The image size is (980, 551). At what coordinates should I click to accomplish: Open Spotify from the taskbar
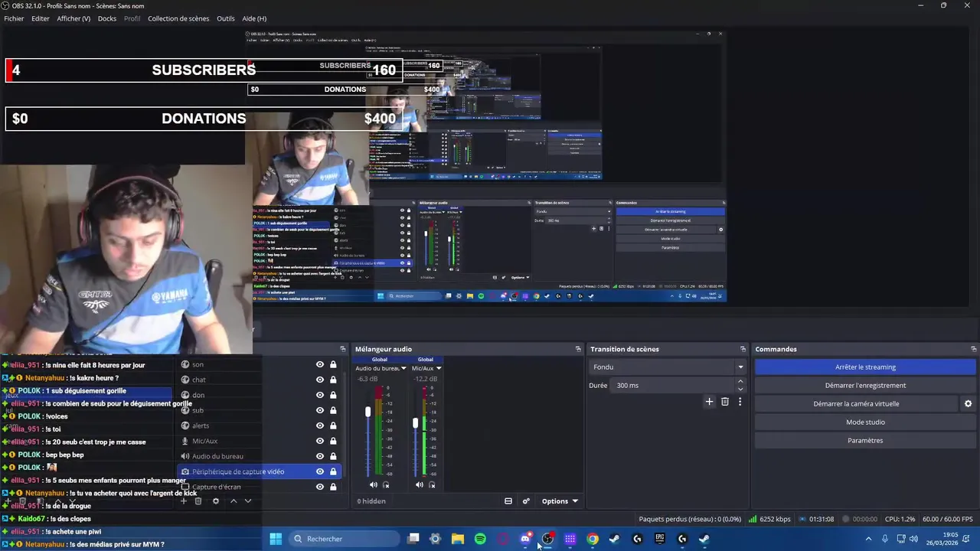click(480, 539)
